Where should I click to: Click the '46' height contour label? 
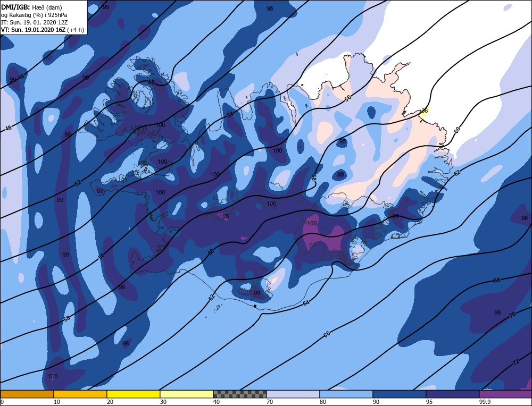[x=21, y=77]
